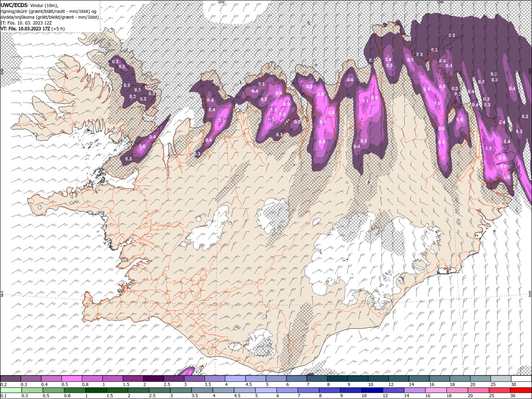Viewport: 532px width, 399px height.
Task: Pick the bright pink 0.5 snow legend swatch
Action: click(72, 379)
